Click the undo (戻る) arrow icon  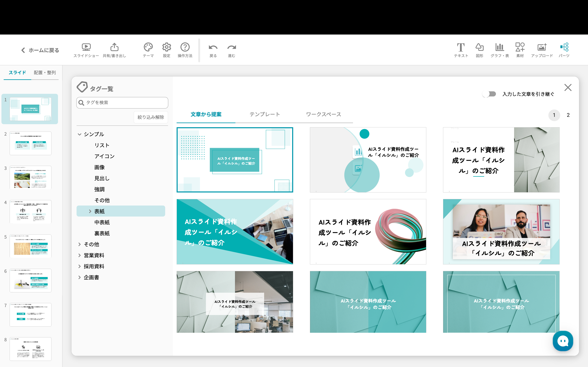tap(213, 47)
